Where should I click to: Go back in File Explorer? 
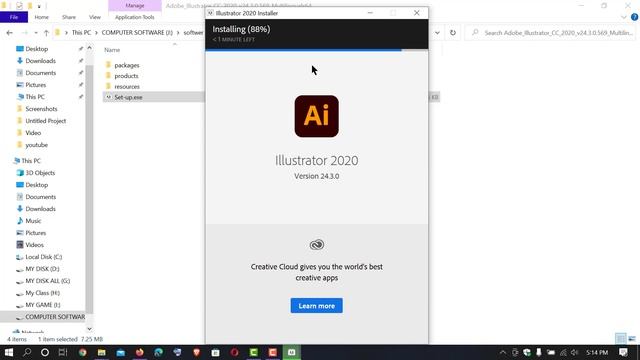(x=9, y=33)
